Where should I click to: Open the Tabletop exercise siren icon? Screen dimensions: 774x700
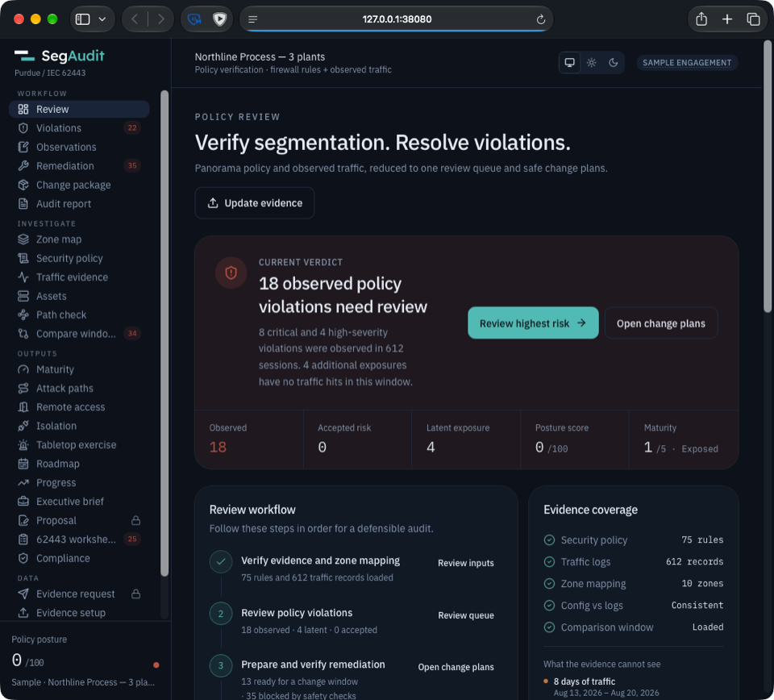point(23,445)
